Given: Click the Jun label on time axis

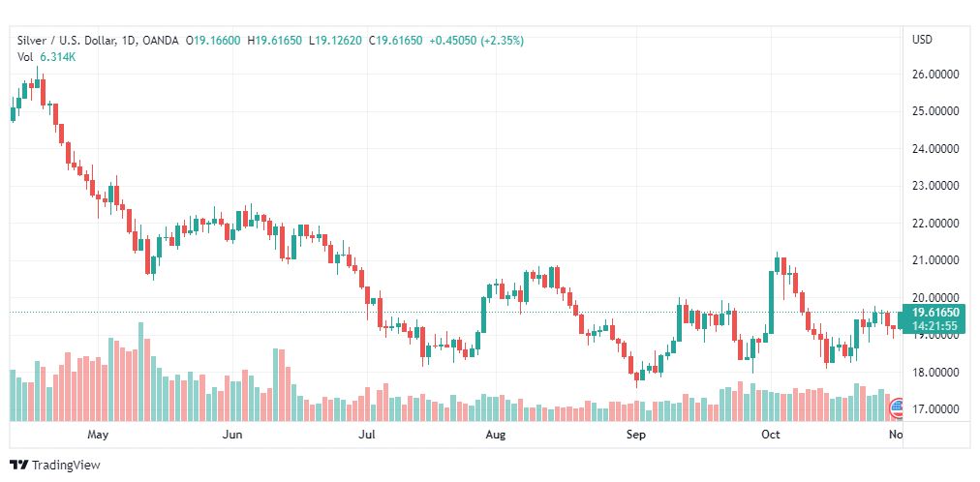Looking at the screenshot, I should coord(232,435).
